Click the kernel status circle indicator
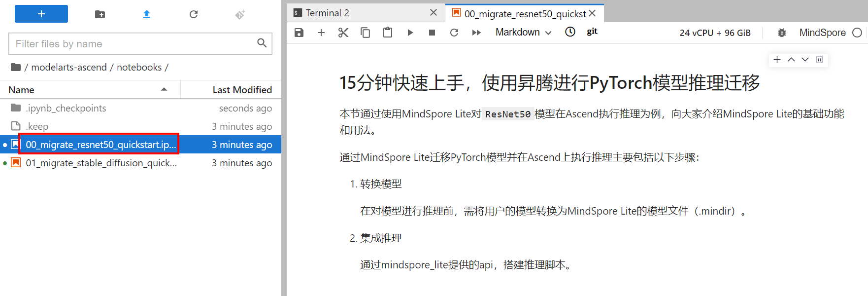 [857, 33]
